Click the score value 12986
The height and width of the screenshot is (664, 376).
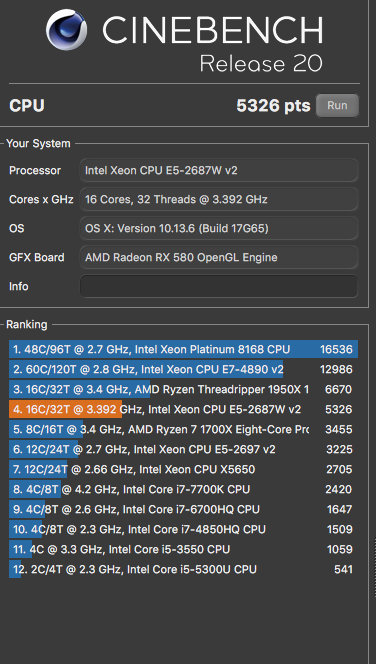click(x=336, y=369)
